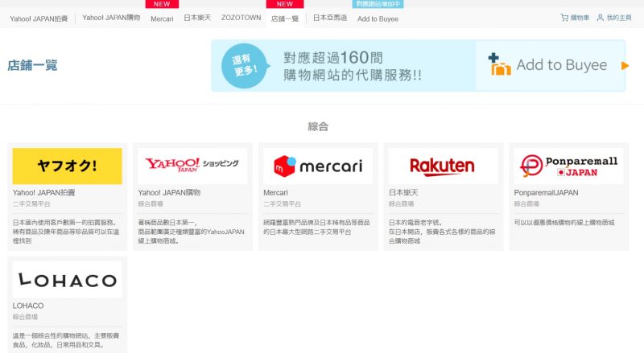Viewport: 644px width, 353px height.
Task: Open the Add to Buyee navigation tab
Action: pos(378,18)
